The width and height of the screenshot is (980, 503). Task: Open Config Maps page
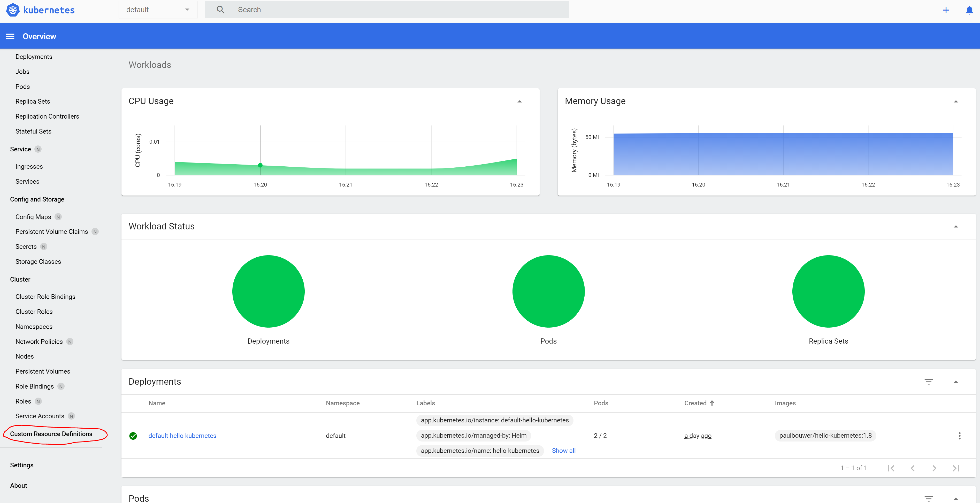[33, 217]
